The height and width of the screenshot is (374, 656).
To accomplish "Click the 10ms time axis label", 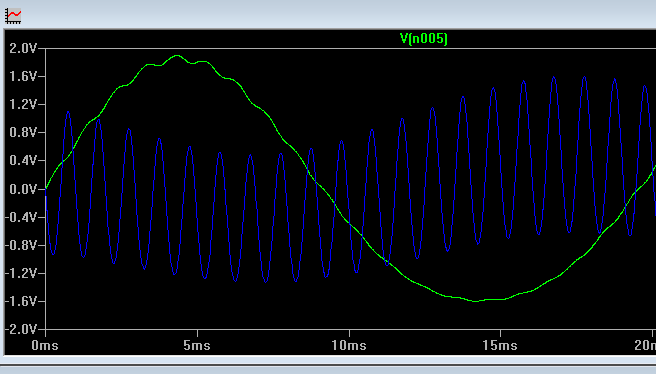I will [349, 346].
